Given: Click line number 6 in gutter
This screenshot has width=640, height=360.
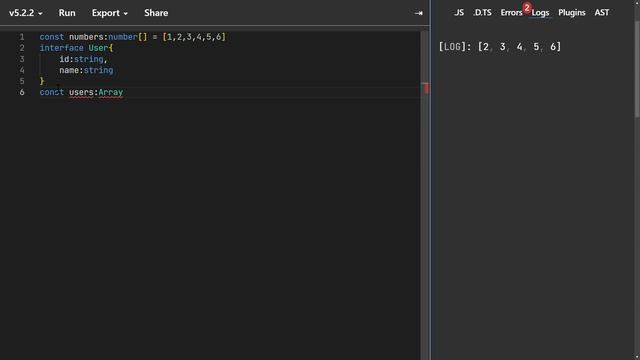Looking at the screenshot, I should [x=22, y=92].
